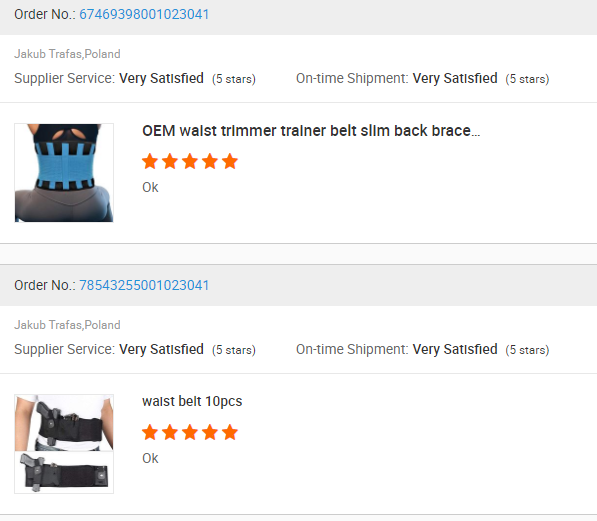The width and height of the screenshot is (597, 521).
Task: Click the blue waist trimmer product thumbnail
Action: [64, 173]
